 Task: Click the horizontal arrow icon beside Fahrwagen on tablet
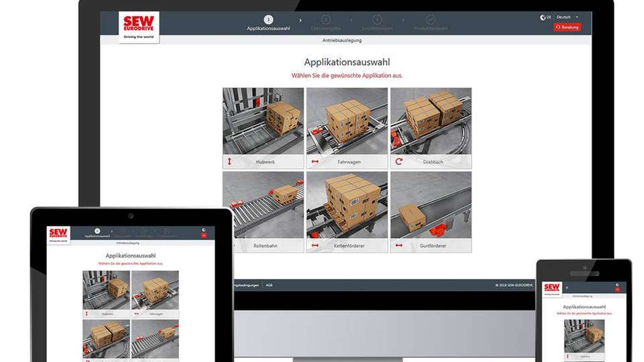(136, 314)
